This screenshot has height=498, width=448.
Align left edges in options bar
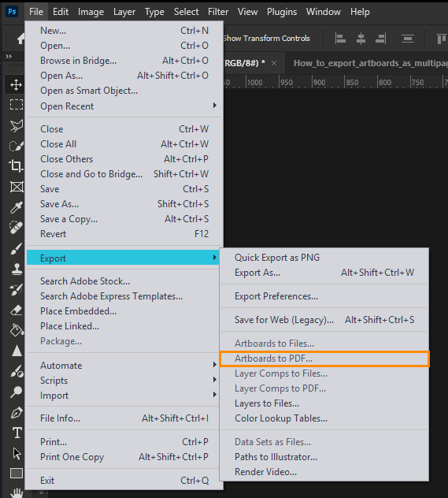[340, 39]
